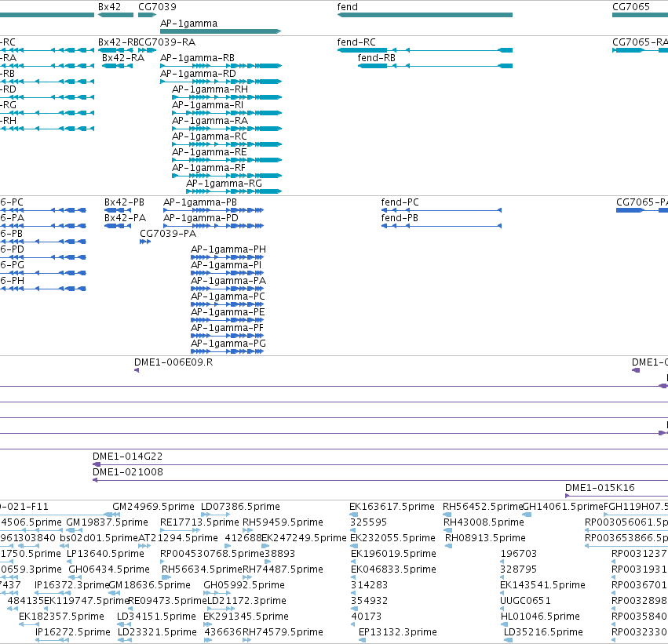
Task: Click EST EK247249.5prime
Action: 304,538
